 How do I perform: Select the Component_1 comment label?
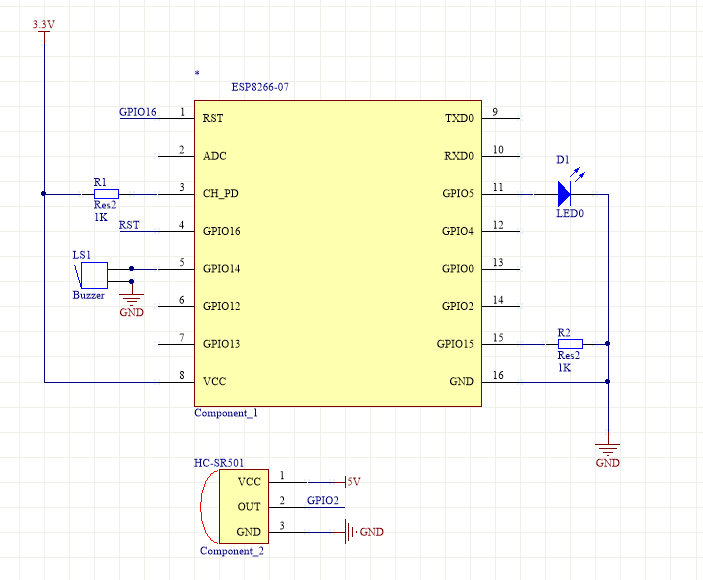(226, 413)
